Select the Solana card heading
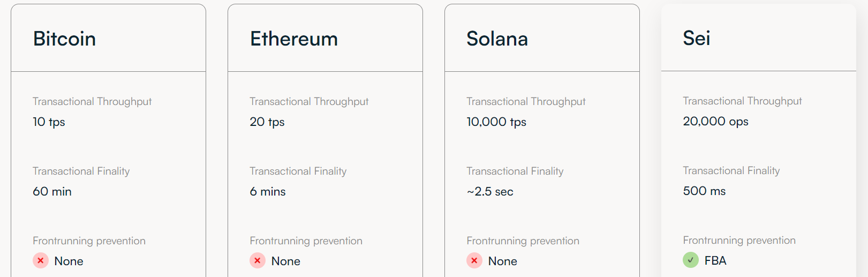This screenshot has width=868, height=277. [x=497, y=39]
